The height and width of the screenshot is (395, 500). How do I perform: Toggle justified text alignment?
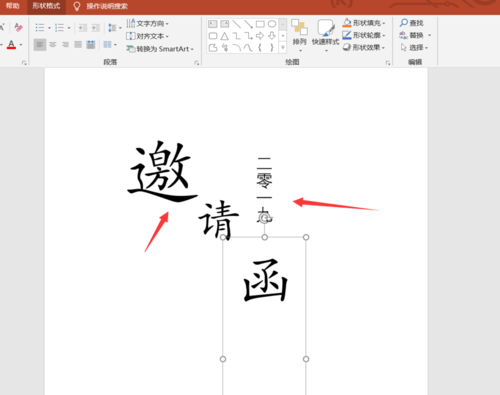(78, 44)
